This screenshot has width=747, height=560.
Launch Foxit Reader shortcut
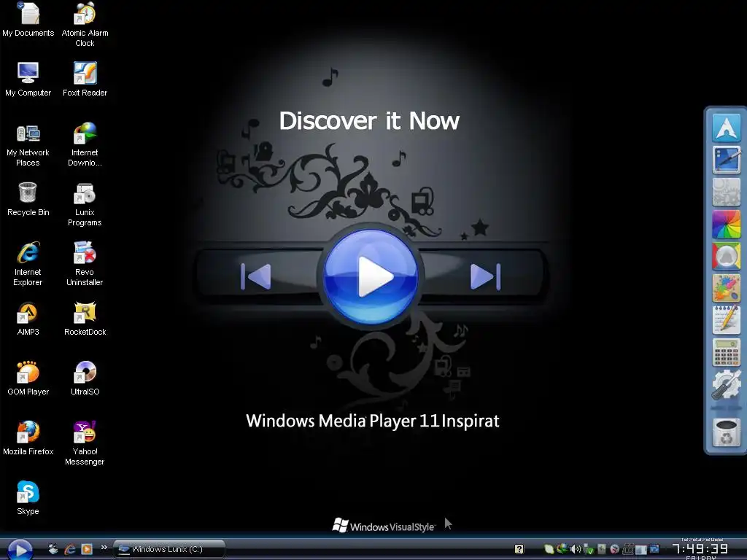[85, 79]
